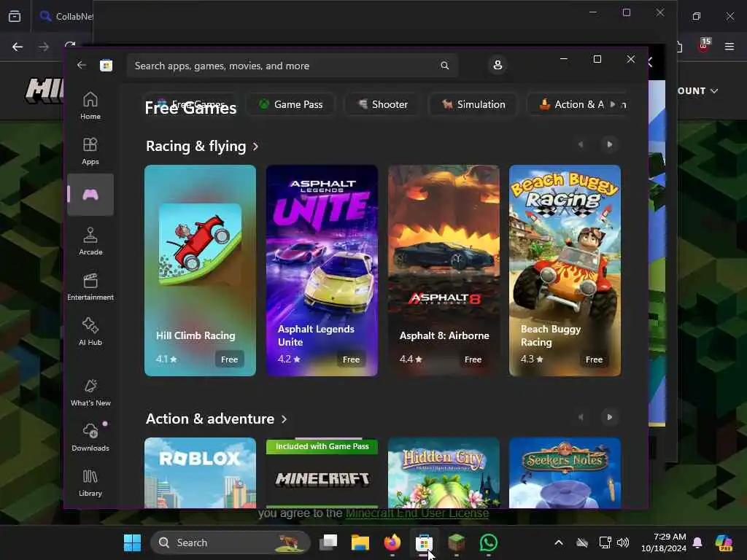The width and height of the screenshot is (747, 560).
Task: Open WhatsApp from taskbar
Action: [488, 542]
